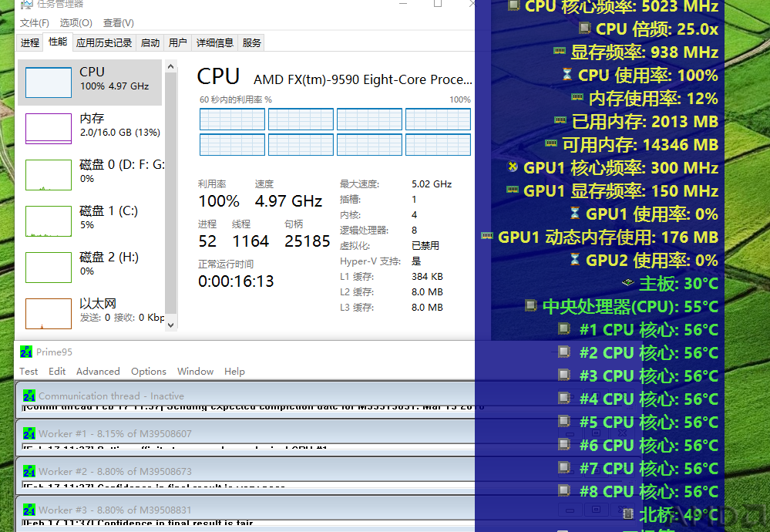Click the 已用内存 memory icon
Screen dimensions: 770x532
pos(560,120)
